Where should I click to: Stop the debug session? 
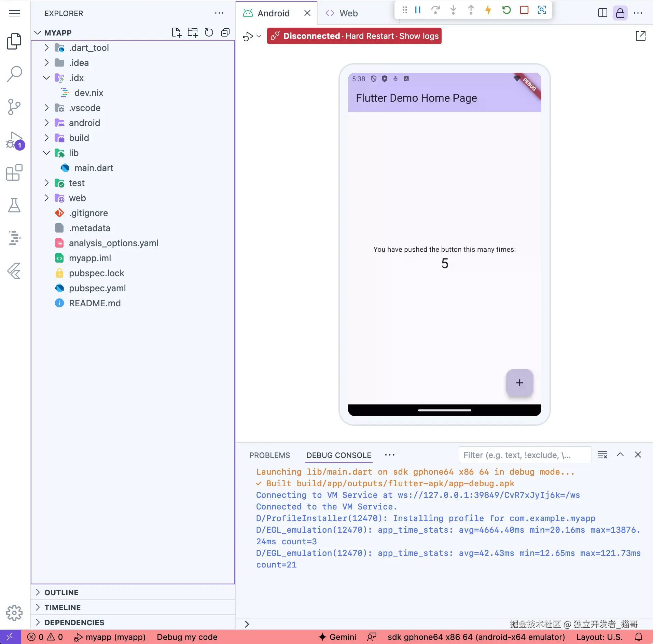tap(525, 10)
